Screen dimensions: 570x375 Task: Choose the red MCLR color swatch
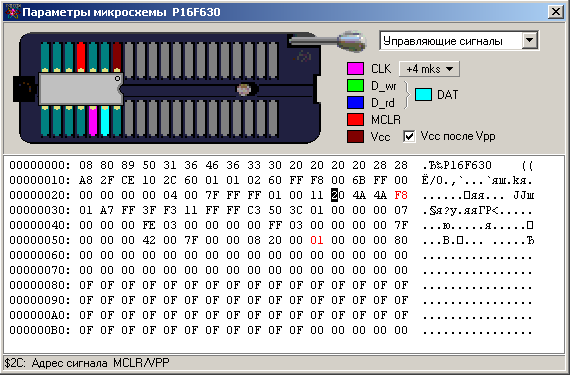[x=355, y=120]
